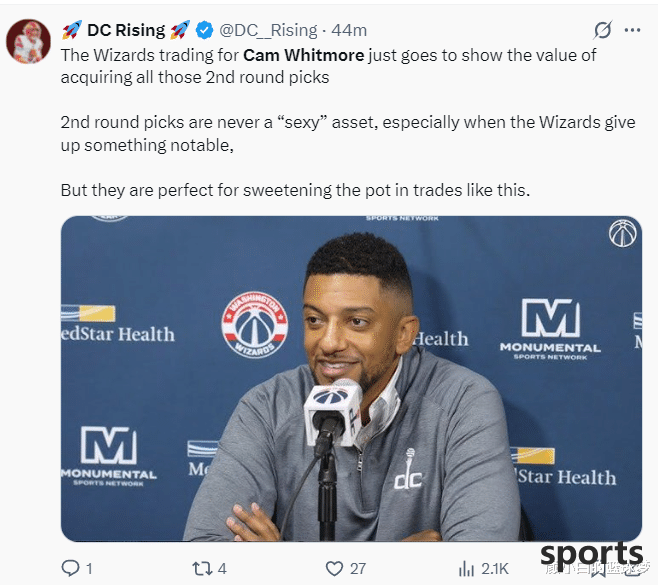
Task: Click the blue verified checkmark badge
Action: point(204,30)
